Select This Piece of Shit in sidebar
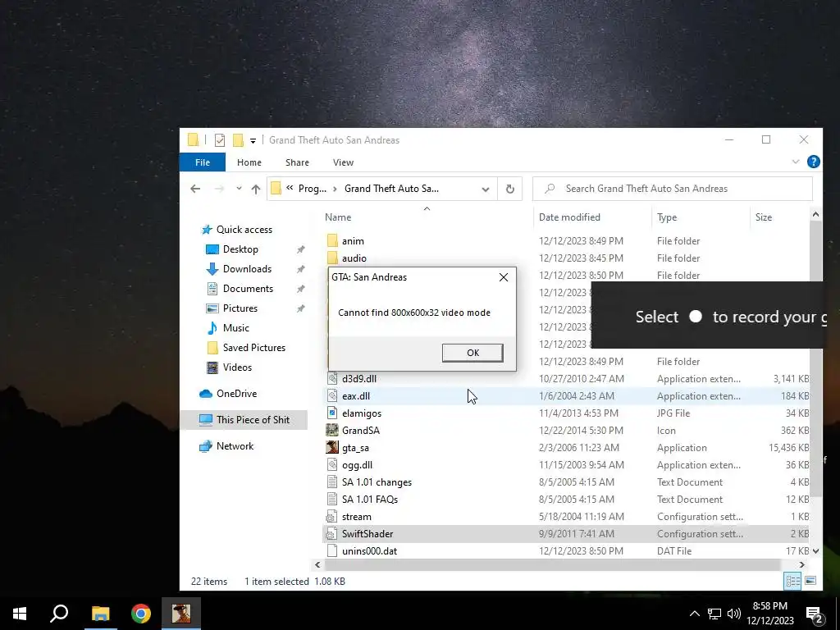Screen dimensions: 840x630 (253, 420)
